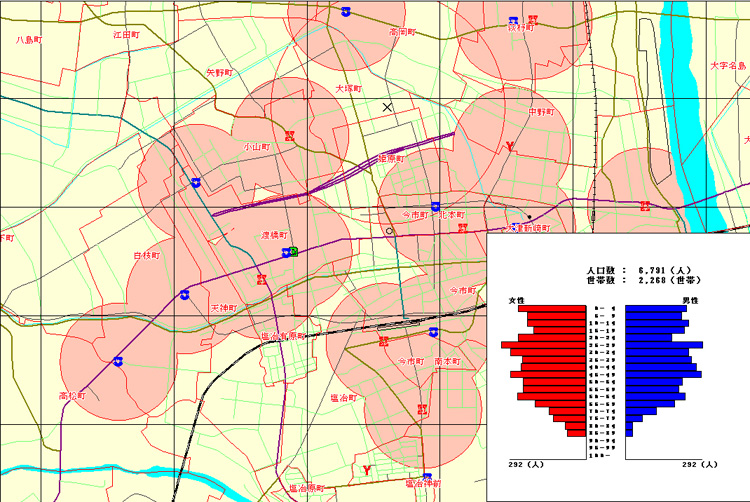Select the red marker beside the river
This screenshot has width=750, height=502.
[x=645, y=206]
